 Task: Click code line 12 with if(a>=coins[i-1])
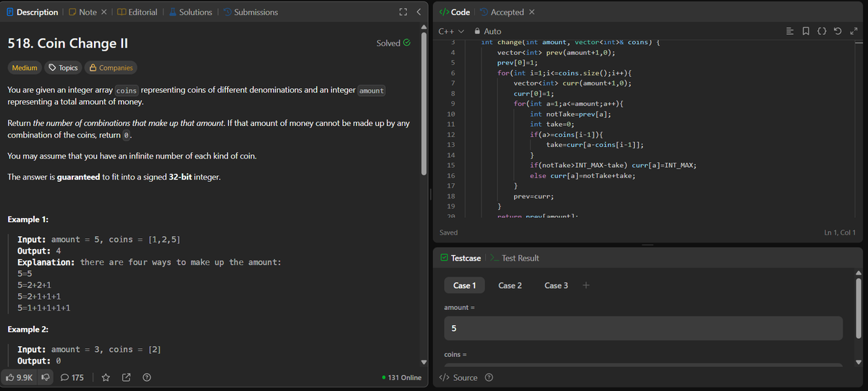point(565,135)
